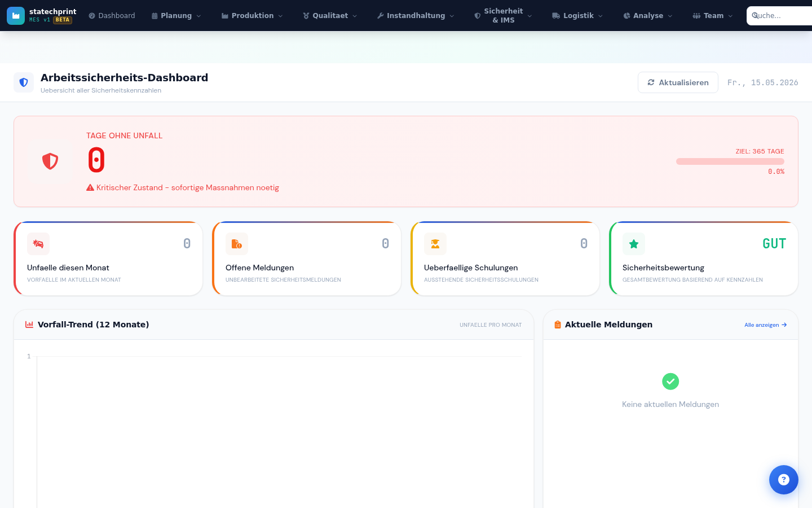The height and width of the screenshot is (508, 812).
Task: Open the Instandhaltung menu
Action: click(x=416, y=16)
